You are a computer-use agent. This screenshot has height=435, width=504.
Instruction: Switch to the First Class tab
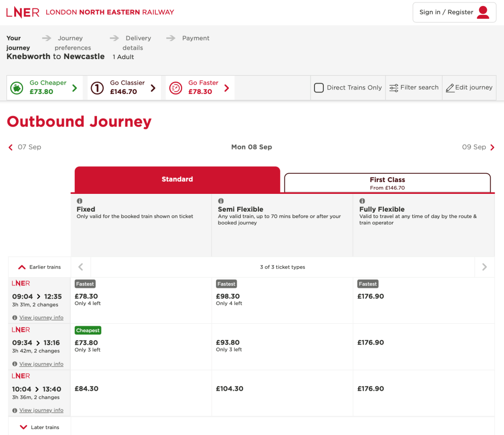point(387,183)
